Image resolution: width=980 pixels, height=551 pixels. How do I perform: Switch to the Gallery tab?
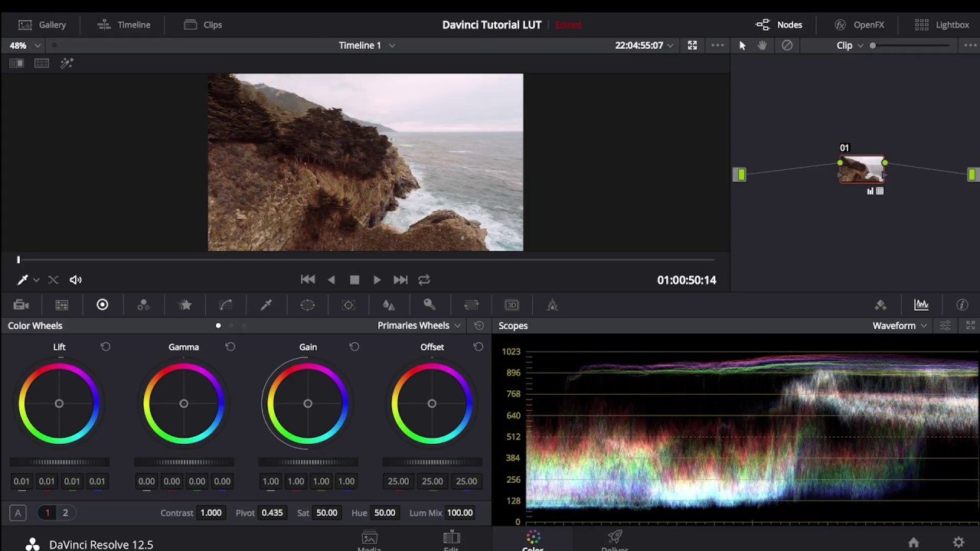click(42, 24)
